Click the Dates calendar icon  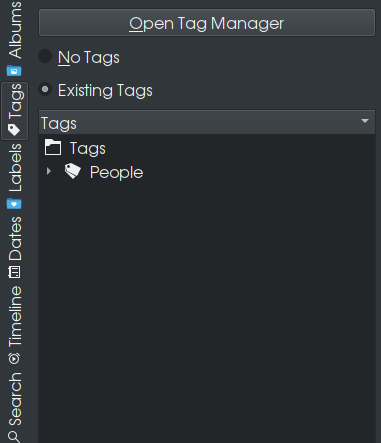pyautogui.click(x=14, y=272)
